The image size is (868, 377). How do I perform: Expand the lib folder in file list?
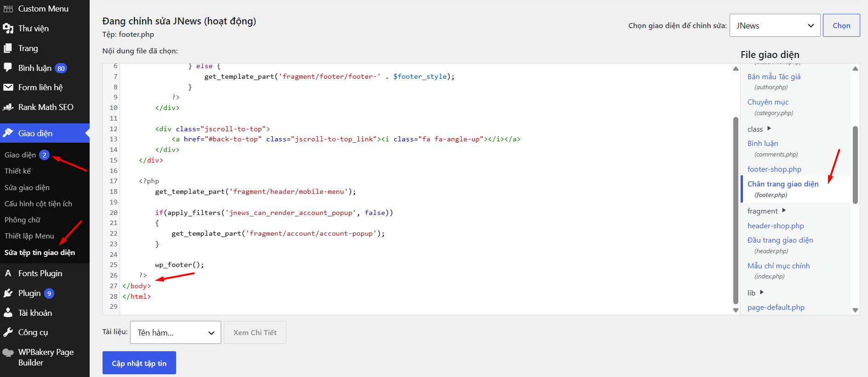pos(755,293)
